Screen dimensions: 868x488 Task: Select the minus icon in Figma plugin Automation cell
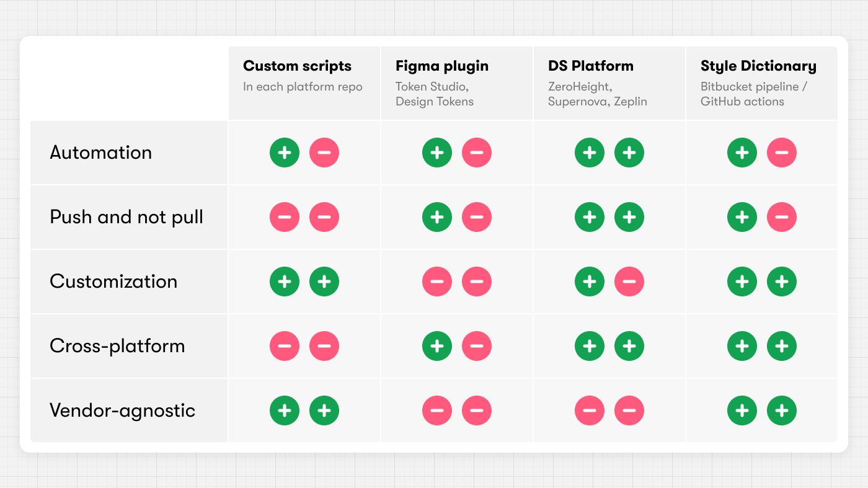[477, 153]
